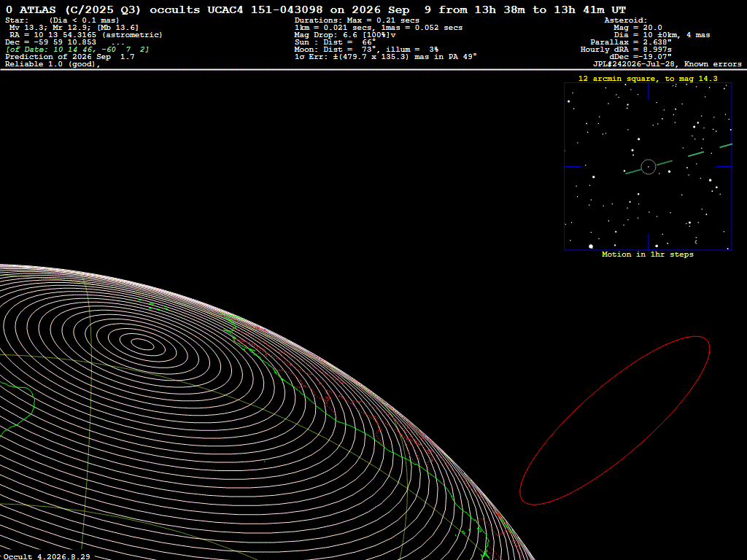Click the Asteroid Mag = 20.0 entry

point(638,28)
